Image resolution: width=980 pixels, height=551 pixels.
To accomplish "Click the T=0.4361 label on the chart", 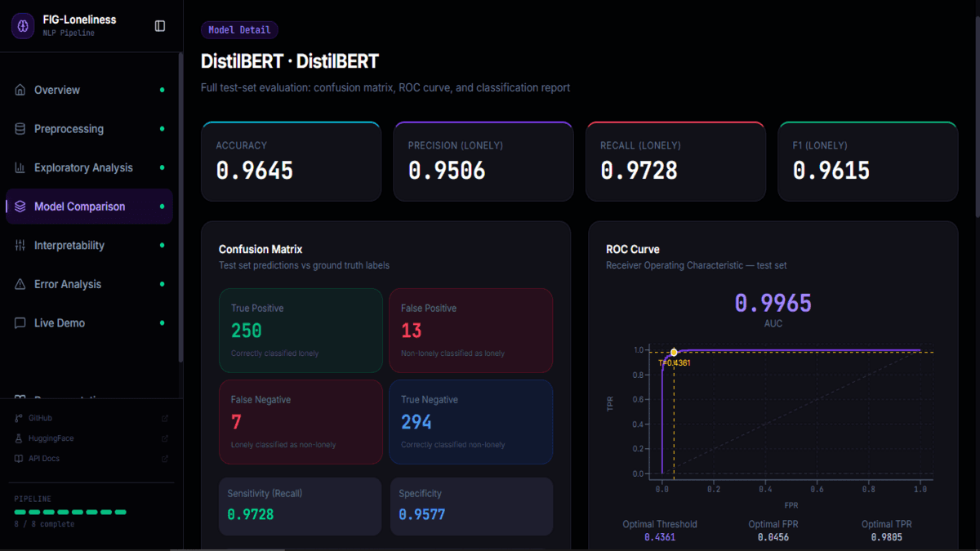I will tap(675, 362).
